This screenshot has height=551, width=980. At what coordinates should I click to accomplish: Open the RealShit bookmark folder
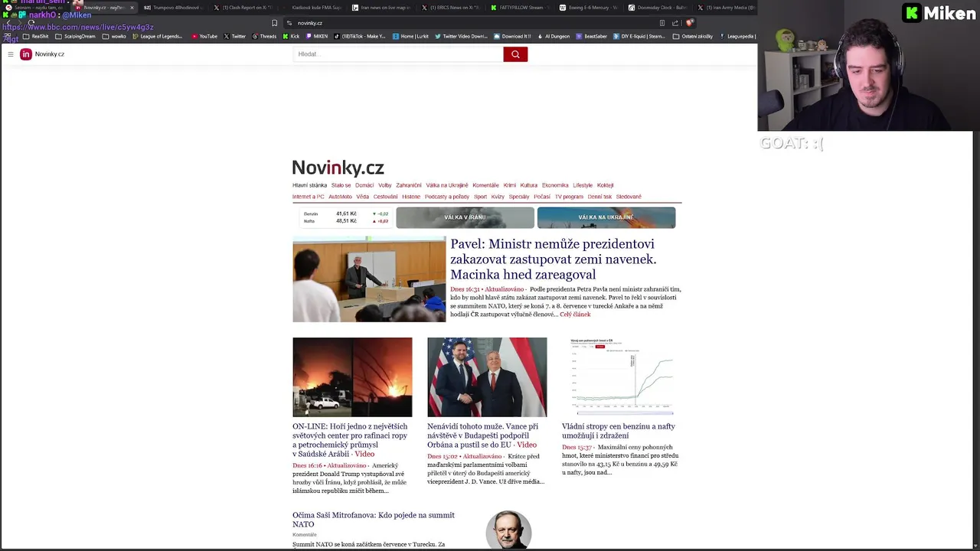click(x=36, y=36)
